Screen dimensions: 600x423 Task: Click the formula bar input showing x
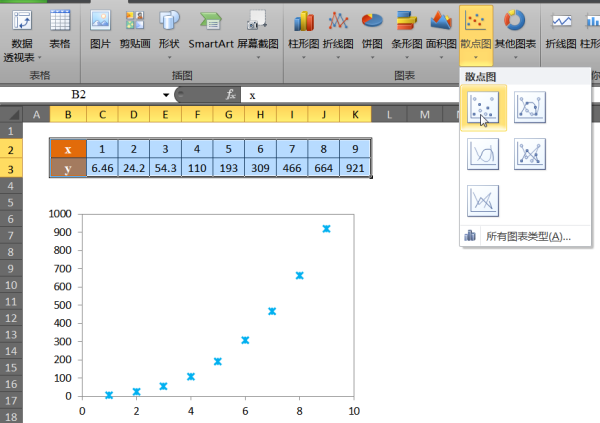pos(419,95)
